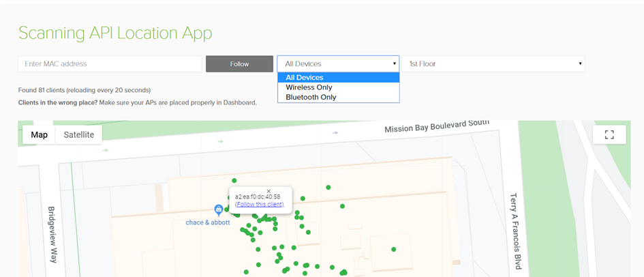Screen dimensions: 644x277
Task: Click the chace & abbott place label
Action: point(208,222)
